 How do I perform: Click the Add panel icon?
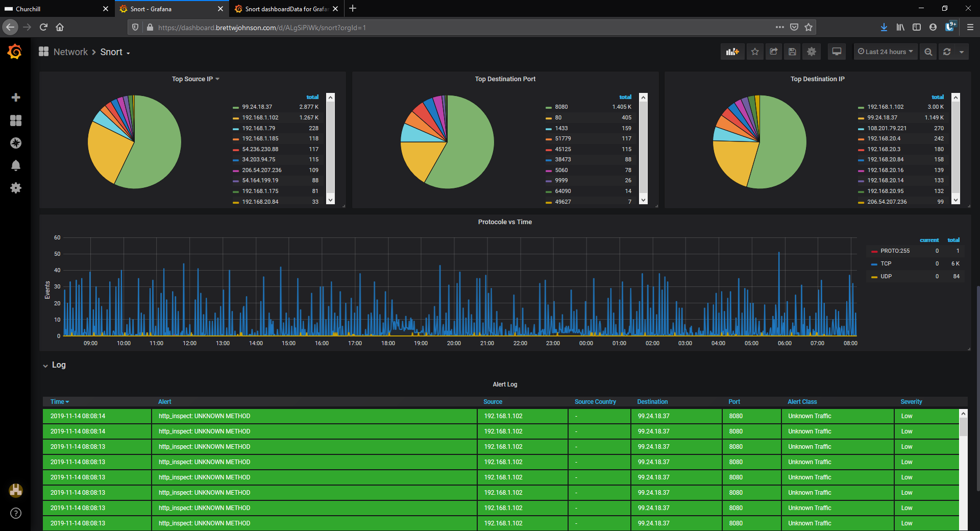[732, 52]
